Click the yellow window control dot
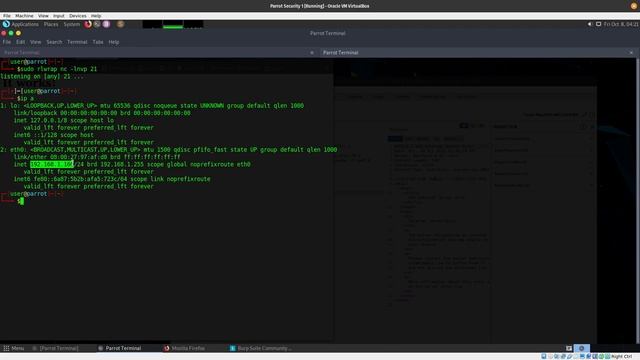The width and height of the screenshot is (640, 360). (x=18, y=33)
